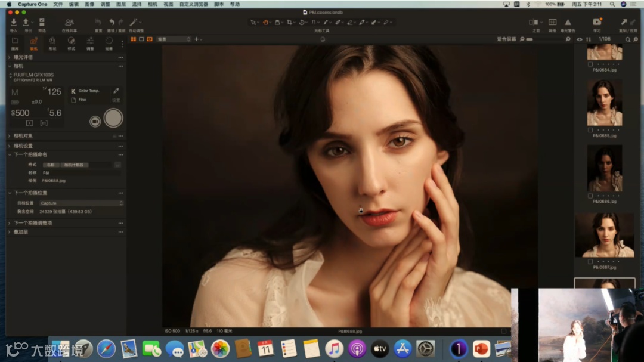644x362 pixels.
Task: Click the Copy adjustments arrow icon
Action: pyautogui.click(x=624, y=22)
